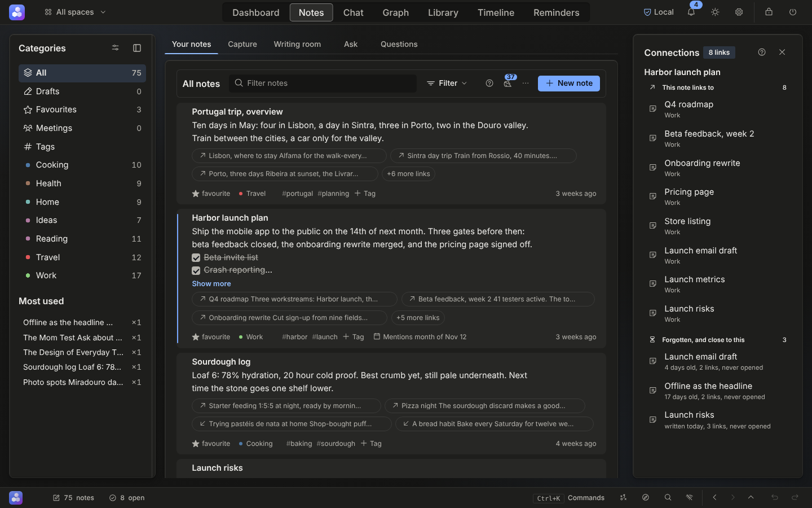
Task: Open the Commands palette button
Action: [568, 498]
